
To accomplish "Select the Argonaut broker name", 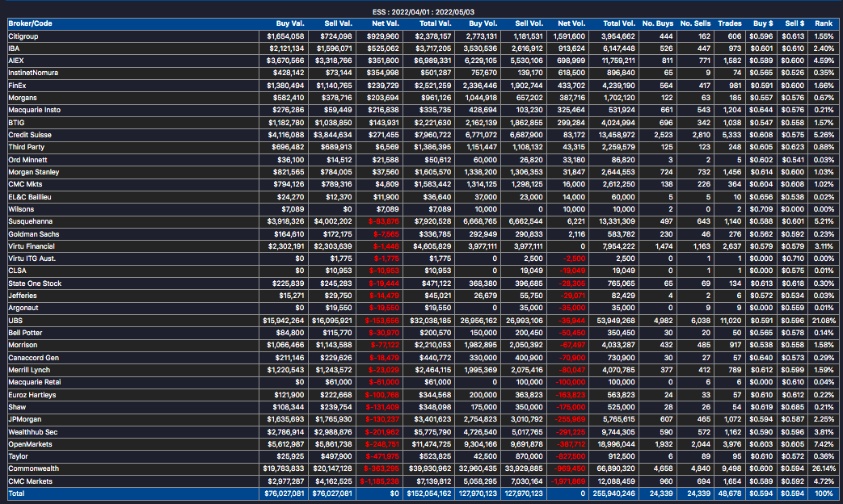I will [x=23, y=308].
